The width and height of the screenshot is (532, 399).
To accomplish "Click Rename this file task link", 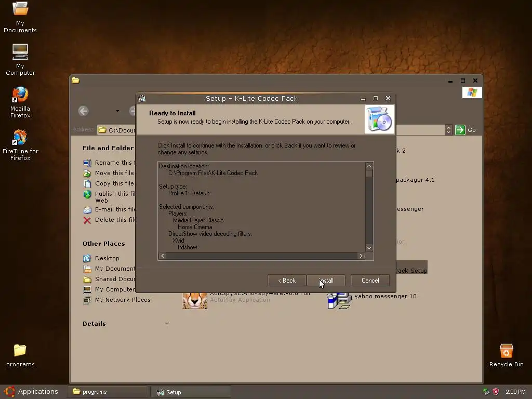I will point(115,163).
